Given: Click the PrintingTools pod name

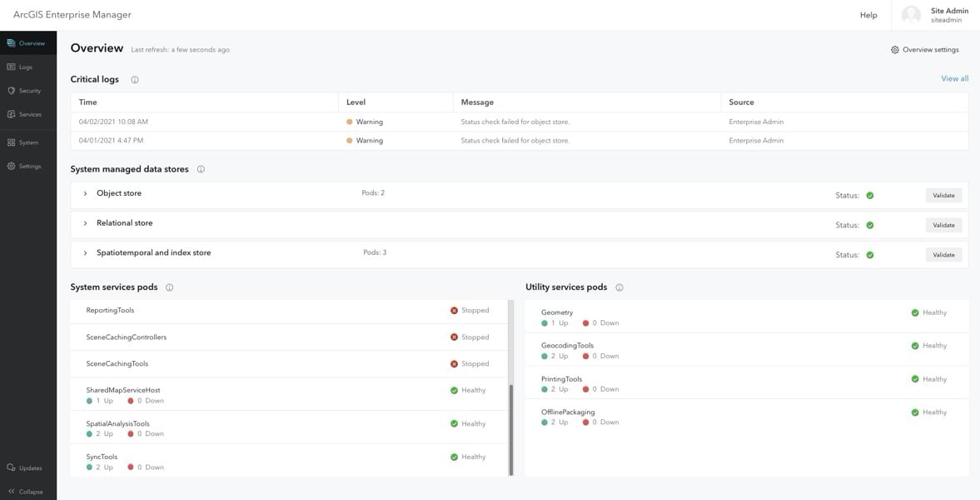Looking at the screenshot, I should [x=562, y=379].
